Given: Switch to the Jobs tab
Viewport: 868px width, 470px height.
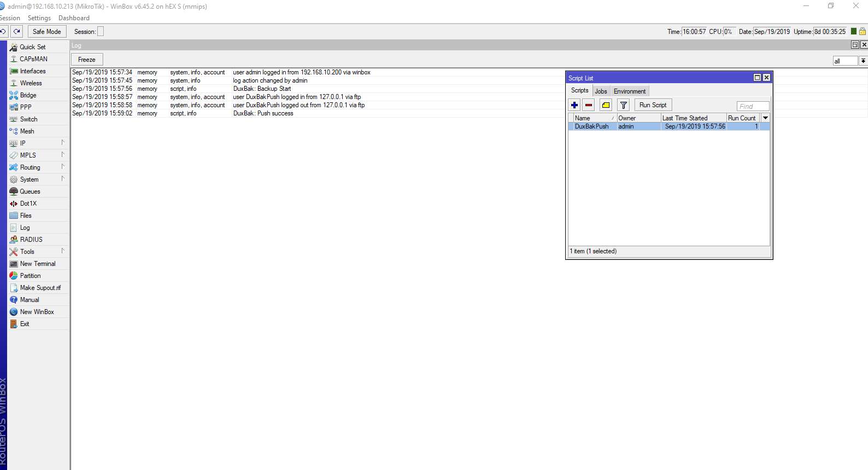Looking at the screenshot, I should click(601, 91).
